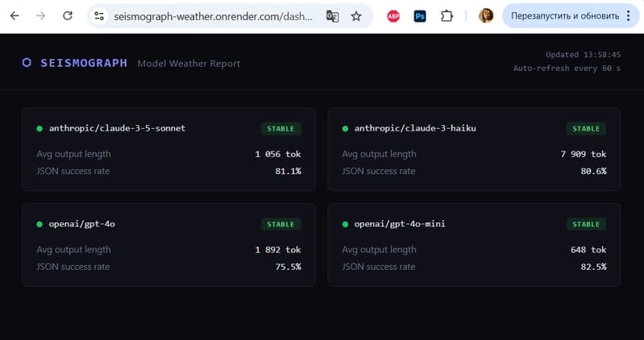Click green status dot beside claude-3-5-sonnet
The width and height of the screenshot is (644, 340).
[x=39, y=129]
